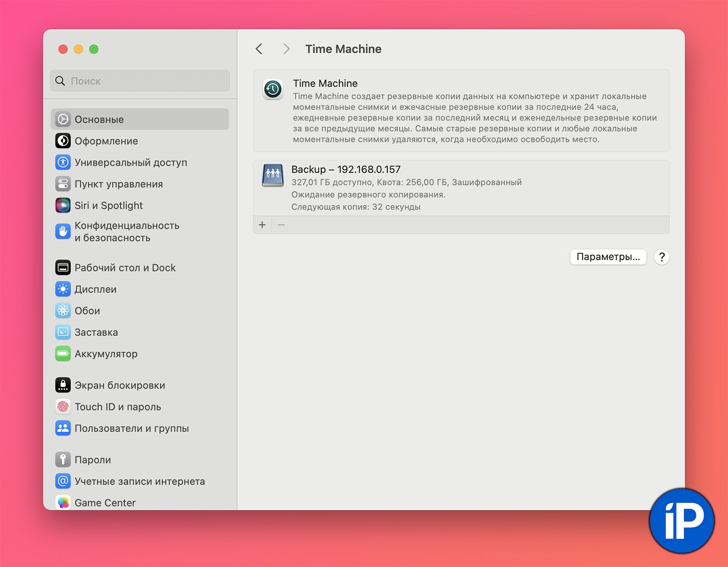Go forward with the right chevron
Image resolution: width=728 pixels, height=567 pixels.
coord(286,49)
